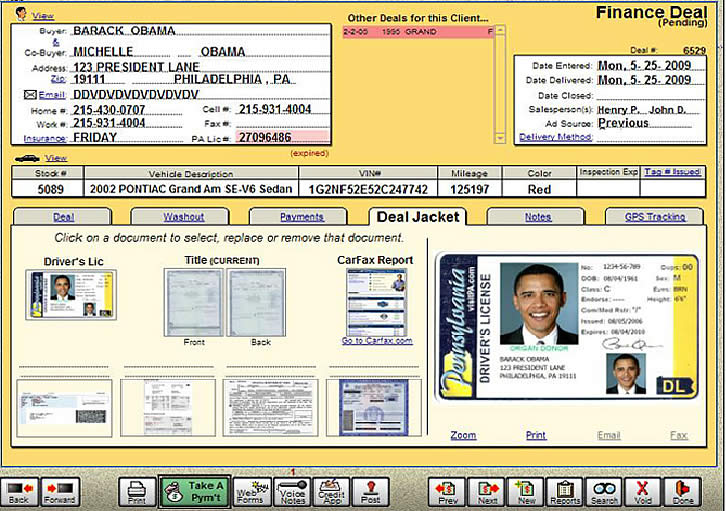The image size is (726, 511).
Task: Click the Delivery Method link
Action: point(556,137)
